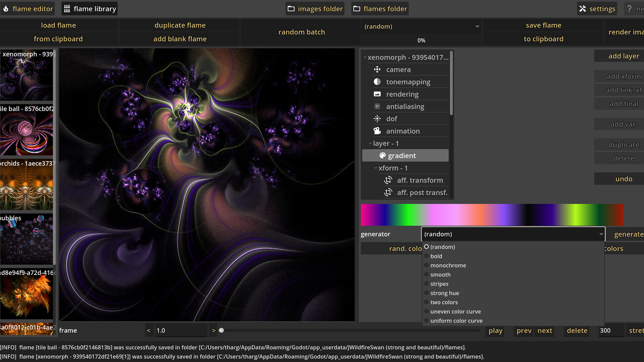The height and width of the screenshot is (362, 644).
Task: Collapse the layer - 1 tree entry
Action: pos(370,143)
